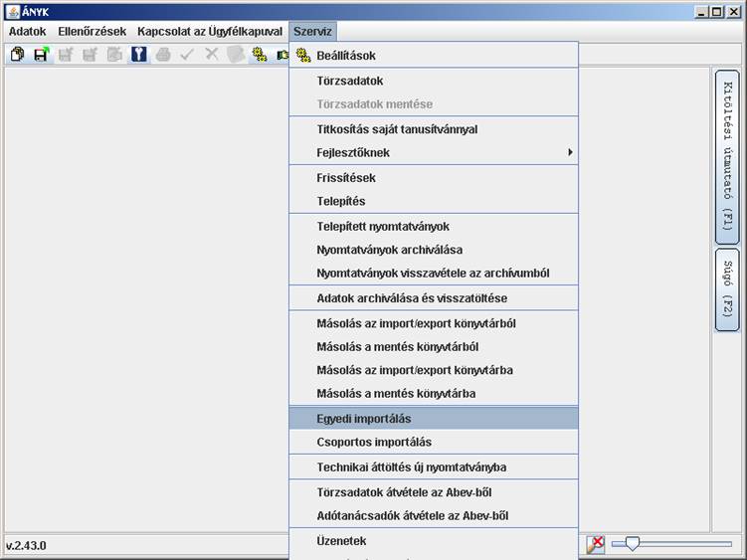The width and height of the screenshot is (747, 560).
Task: Choose Csoportos importálás
Action: pos(434,442)
